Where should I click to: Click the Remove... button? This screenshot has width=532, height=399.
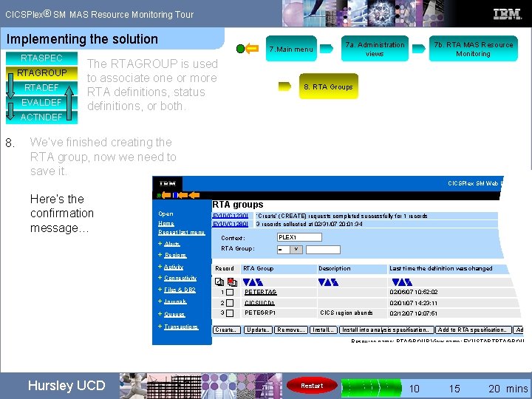click(291, 330)
